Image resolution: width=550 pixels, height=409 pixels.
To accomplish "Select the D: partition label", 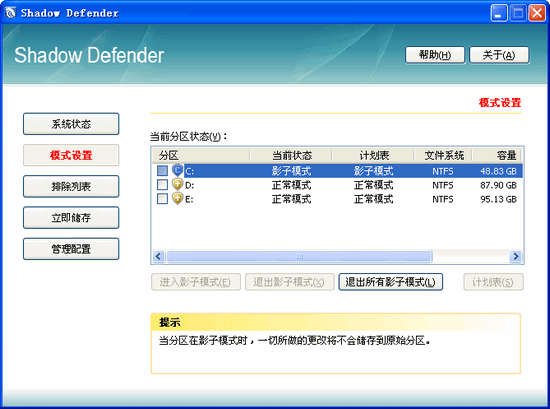I will [189, 185].
